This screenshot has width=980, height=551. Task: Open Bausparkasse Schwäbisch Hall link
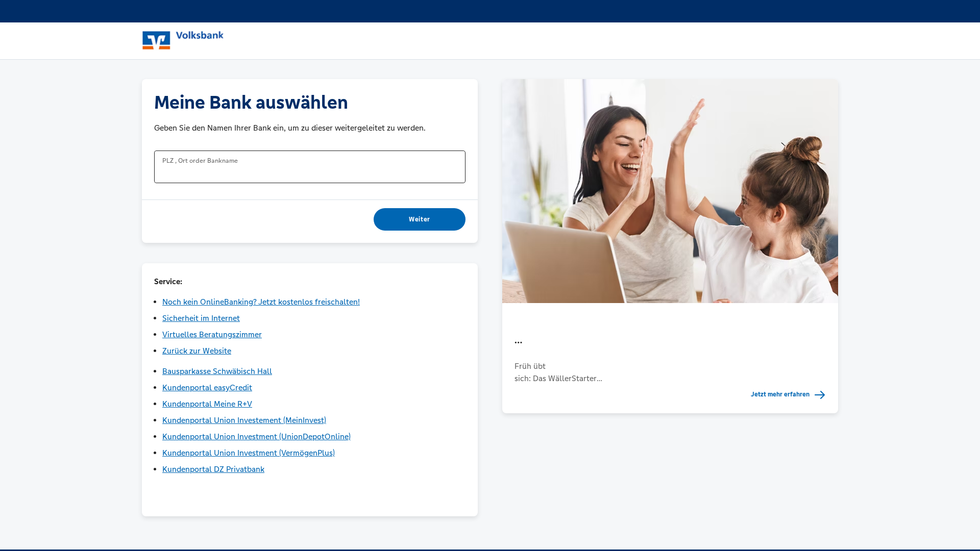217,371
